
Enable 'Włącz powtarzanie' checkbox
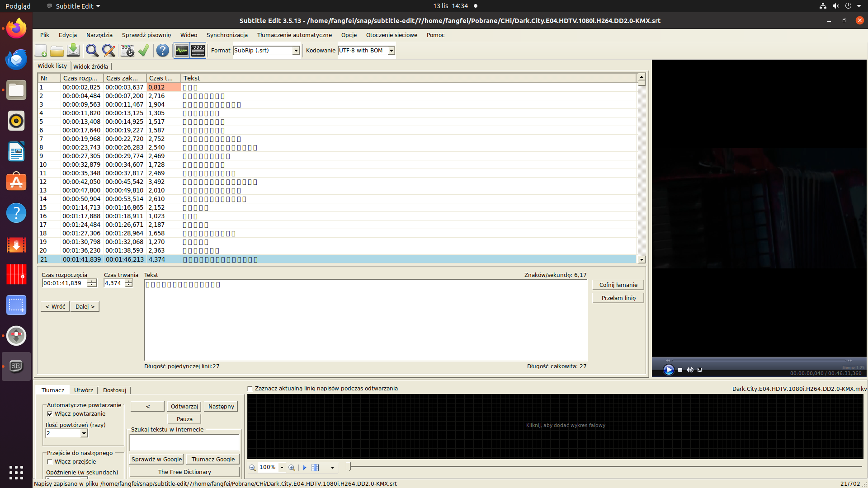(50, 413)
